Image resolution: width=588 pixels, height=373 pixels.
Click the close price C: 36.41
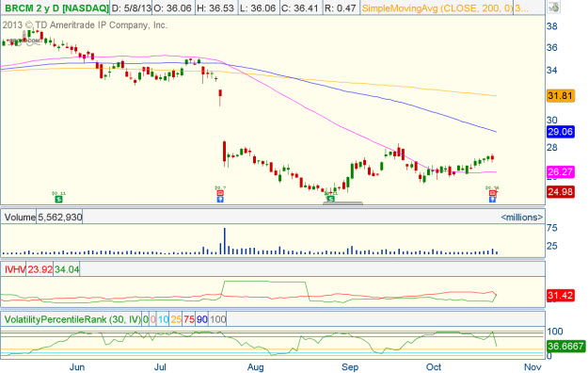point(300,8)
